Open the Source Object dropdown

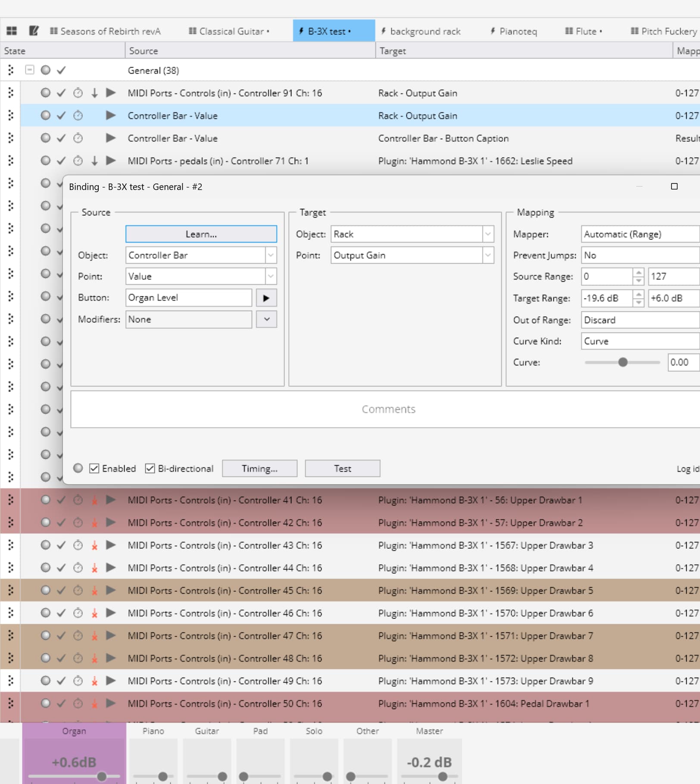270,255
